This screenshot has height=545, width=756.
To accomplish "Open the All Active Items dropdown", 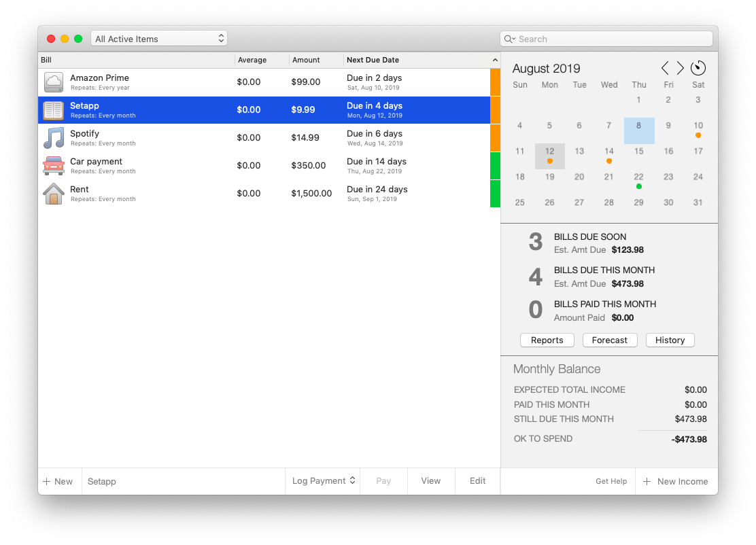I will pos(159,39).
